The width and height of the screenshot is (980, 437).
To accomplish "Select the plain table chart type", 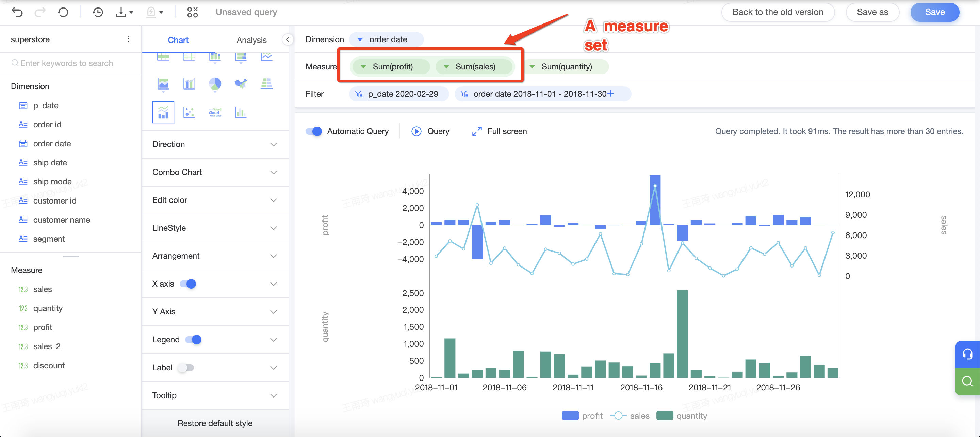I will (189, 57).
